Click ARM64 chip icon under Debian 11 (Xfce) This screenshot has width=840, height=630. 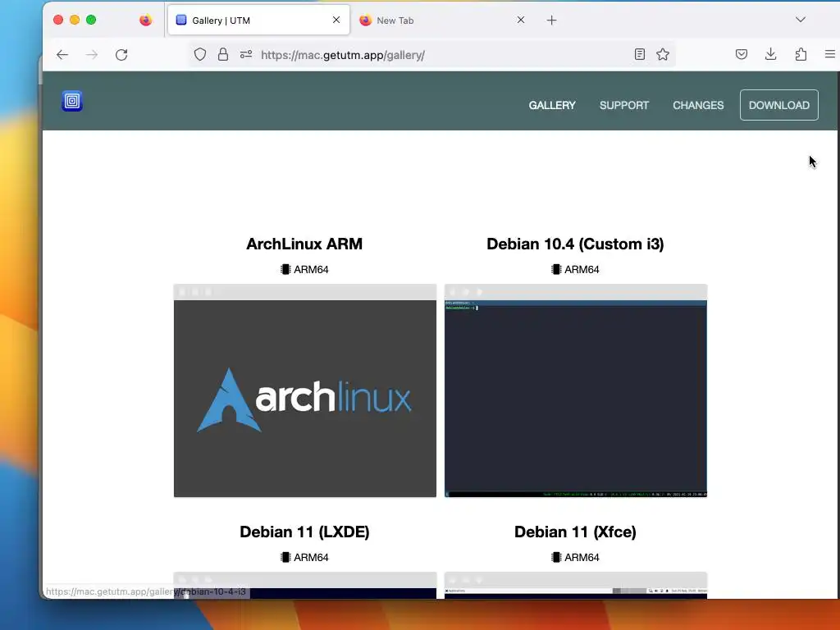pyautogui.click(x=556, y=557)
